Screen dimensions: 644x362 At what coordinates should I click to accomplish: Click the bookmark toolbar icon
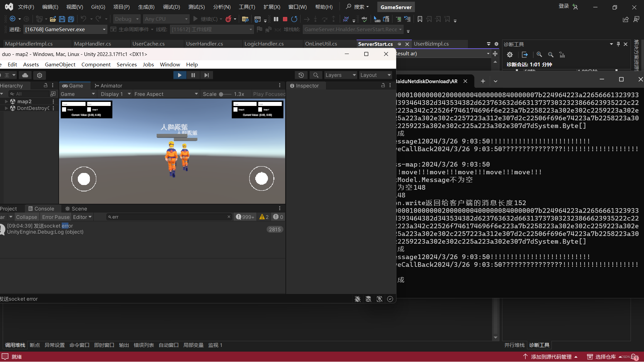420,19
